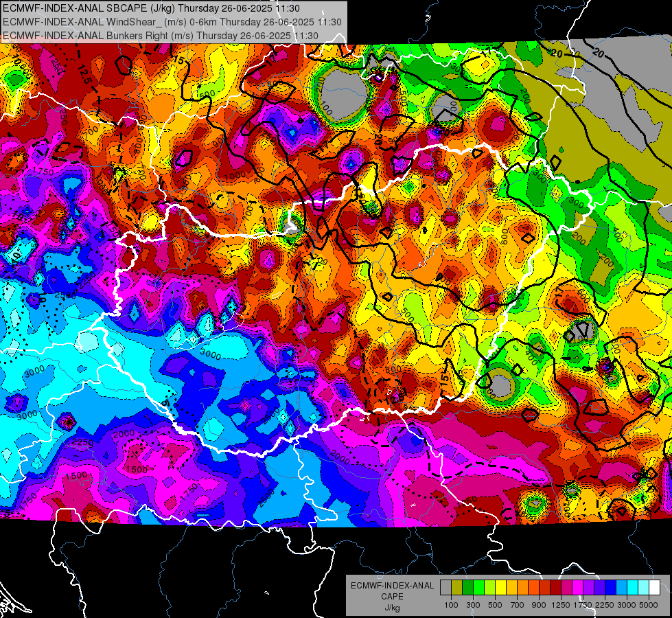This screenshot has height=618, width=672.
Task: Click the 1250 value under the legend bar
Action: pyautogui.click(x=561, y=605)
